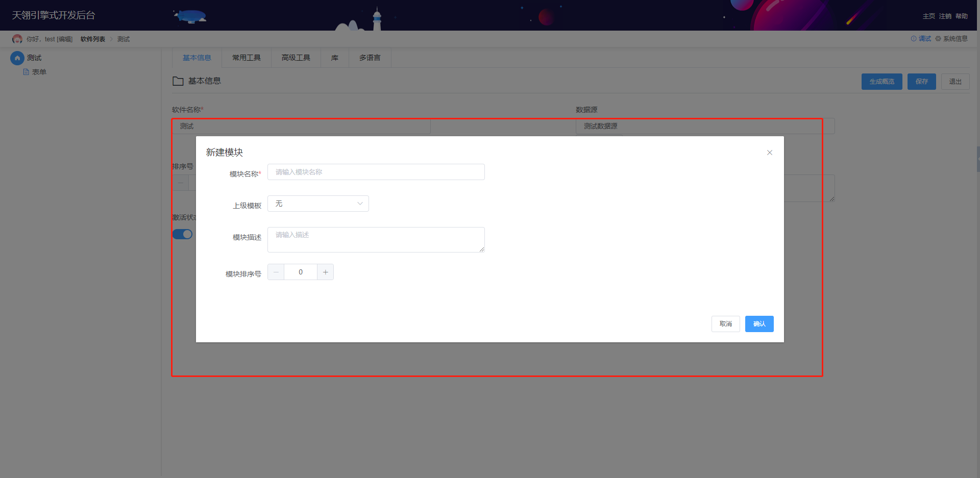The width and height of the screenshot is (980, 478).
Task: Decrease 模块排序号 with minus button
Action: click(276, 272)
